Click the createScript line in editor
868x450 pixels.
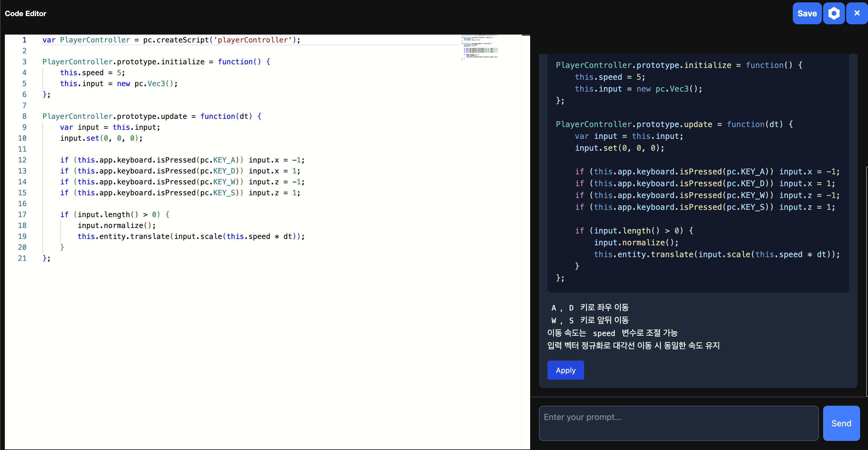(171, 40)
